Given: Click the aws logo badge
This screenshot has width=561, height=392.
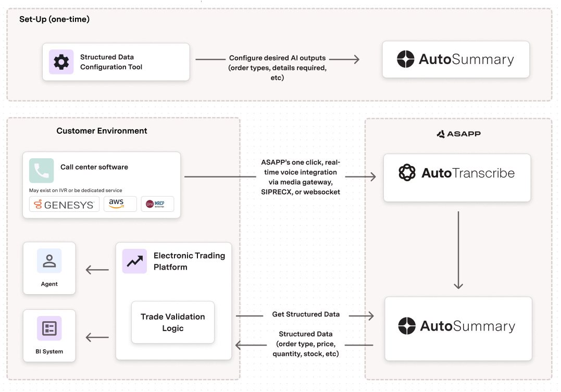Looking at the screenshot, I should click(120, 204).
